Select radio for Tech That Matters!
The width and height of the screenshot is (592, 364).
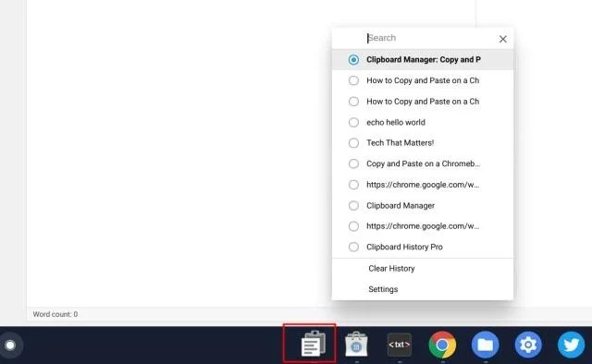(353, 143)
